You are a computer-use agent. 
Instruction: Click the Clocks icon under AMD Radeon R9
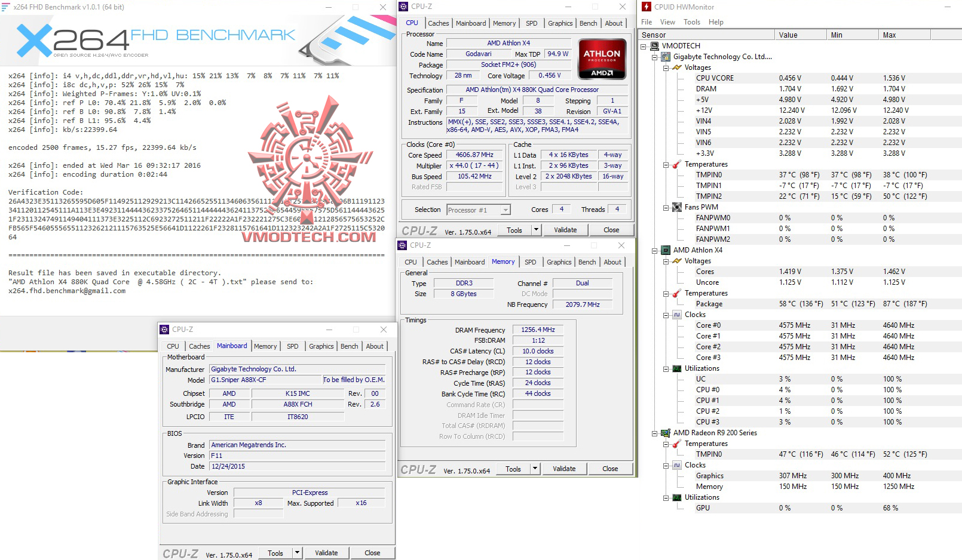(677, 465)
